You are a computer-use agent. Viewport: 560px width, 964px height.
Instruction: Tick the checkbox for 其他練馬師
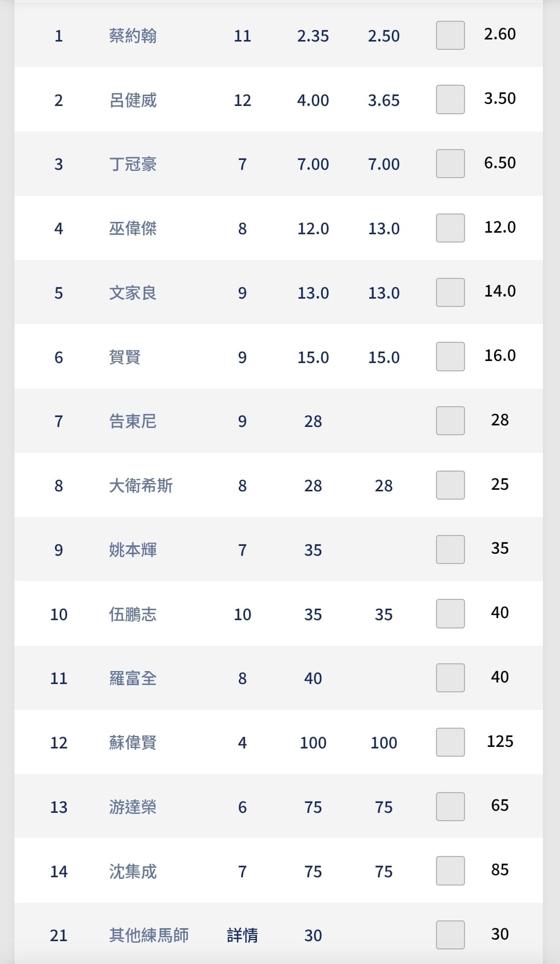tap(450, 935)
